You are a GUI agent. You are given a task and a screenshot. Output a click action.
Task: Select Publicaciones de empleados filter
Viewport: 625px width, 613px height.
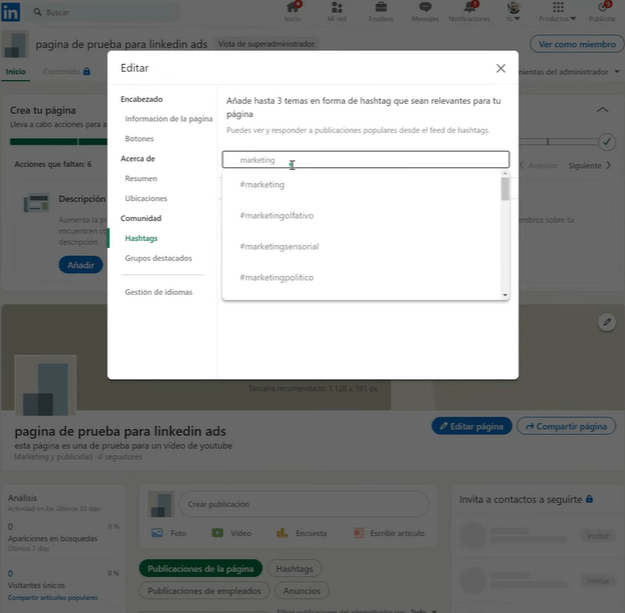pyautogui.click(x=204, y=591)
